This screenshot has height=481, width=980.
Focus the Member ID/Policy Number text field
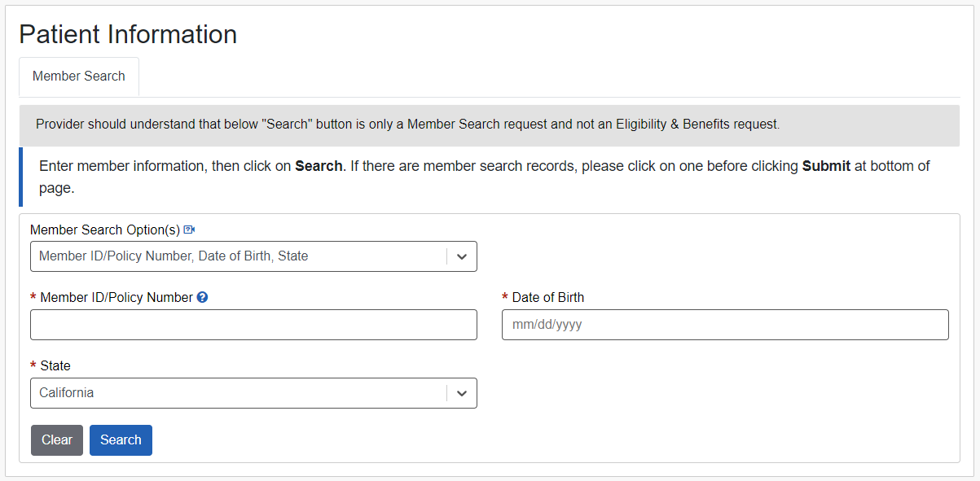[253, 325]
